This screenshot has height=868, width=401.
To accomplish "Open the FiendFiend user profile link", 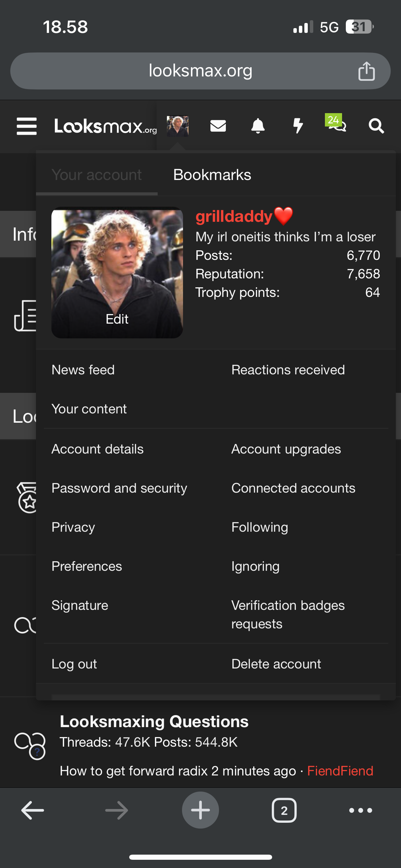I will tap(340, 771).
